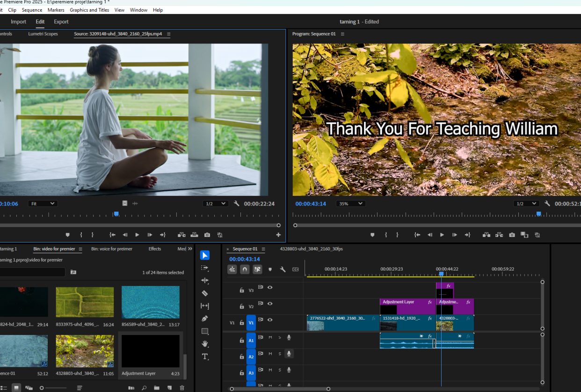Switch to Lumetri Scopes tab
The width and height of the screenshot is (581, 392).
43,34
